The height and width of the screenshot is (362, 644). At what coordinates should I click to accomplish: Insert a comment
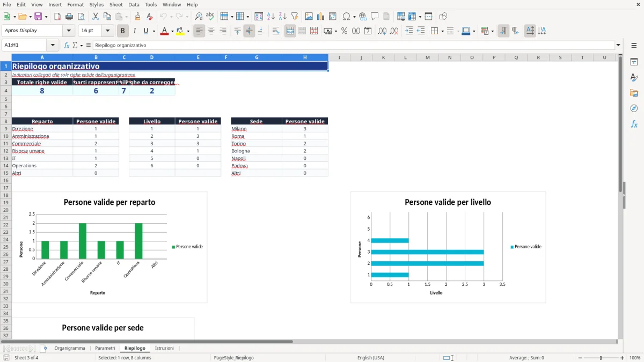pyautogui.click(x=375, y=17)
